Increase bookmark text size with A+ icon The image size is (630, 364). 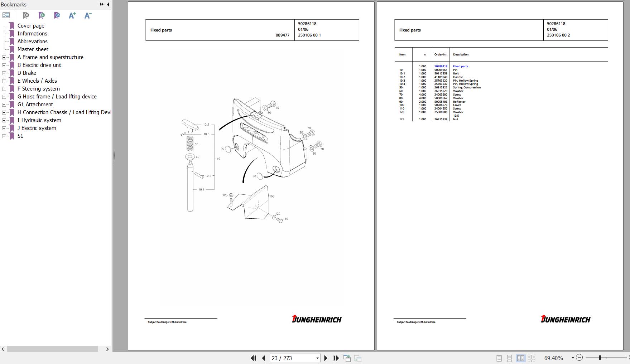[x=72, y=15]
